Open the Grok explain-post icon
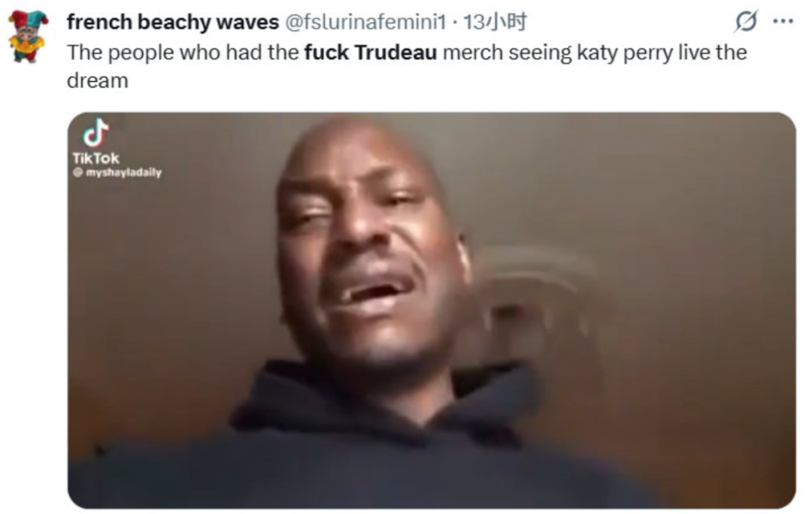 (x=747, y=21)
